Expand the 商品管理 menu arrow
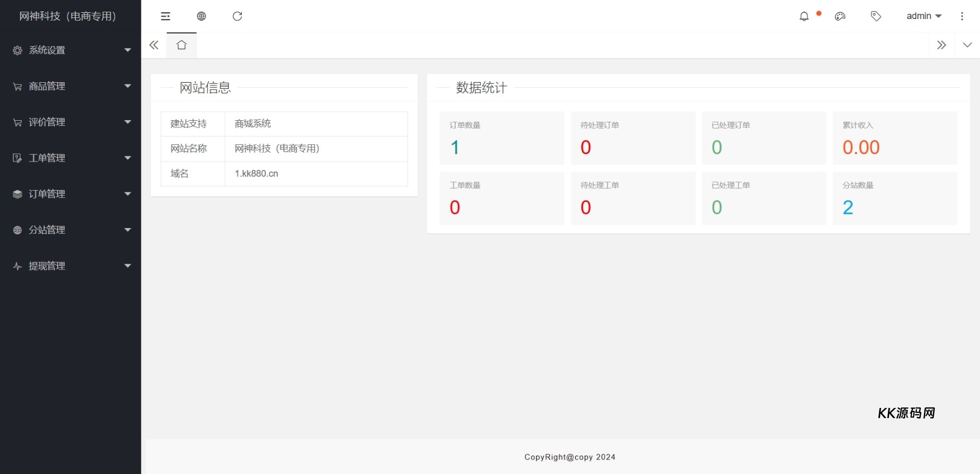Viewport: 980px width, 474px height. pos(128,86)
